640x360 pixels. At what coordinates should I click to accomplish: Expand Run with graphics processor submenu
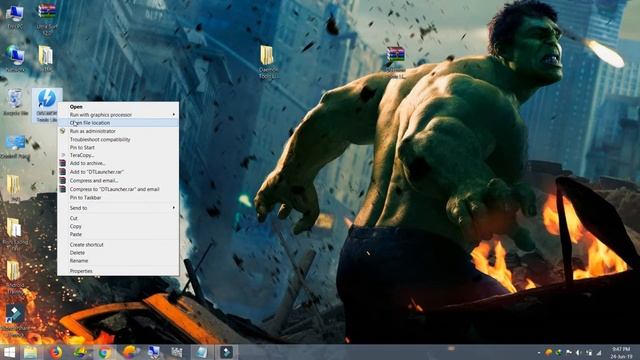[x=118, y=115]
